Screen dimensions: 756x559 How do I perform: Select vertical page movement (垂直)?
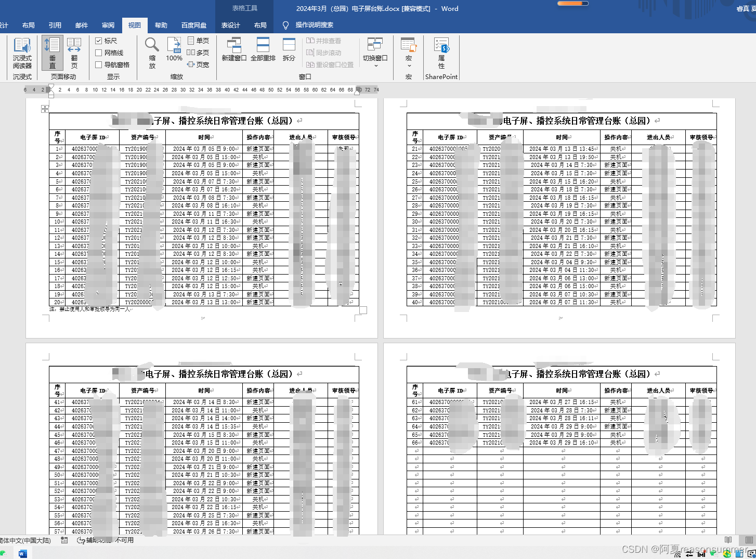[53, 53]
